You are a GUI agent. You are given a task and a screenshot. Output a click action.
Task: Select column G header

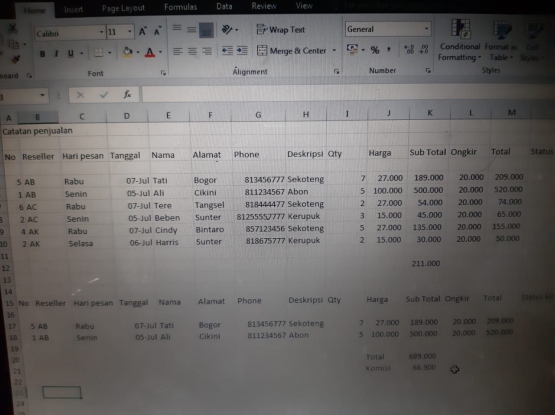(x=258, y=115)
